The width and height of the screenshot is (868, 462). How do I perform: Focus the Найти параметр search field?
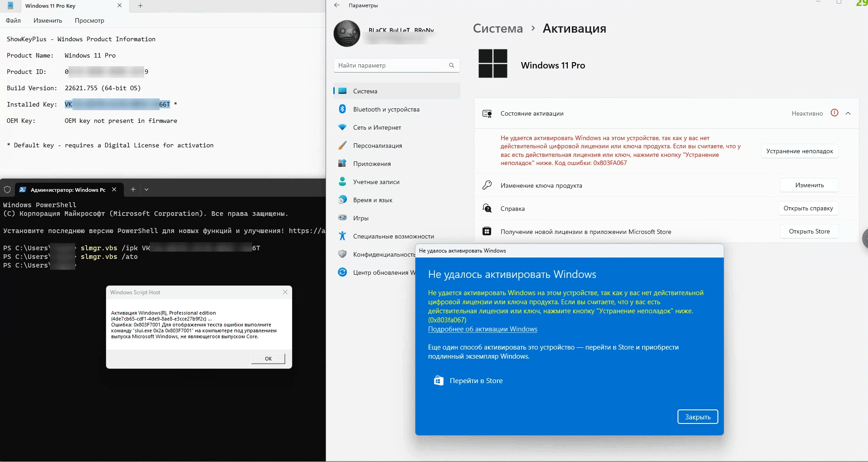tap(396, 65)
